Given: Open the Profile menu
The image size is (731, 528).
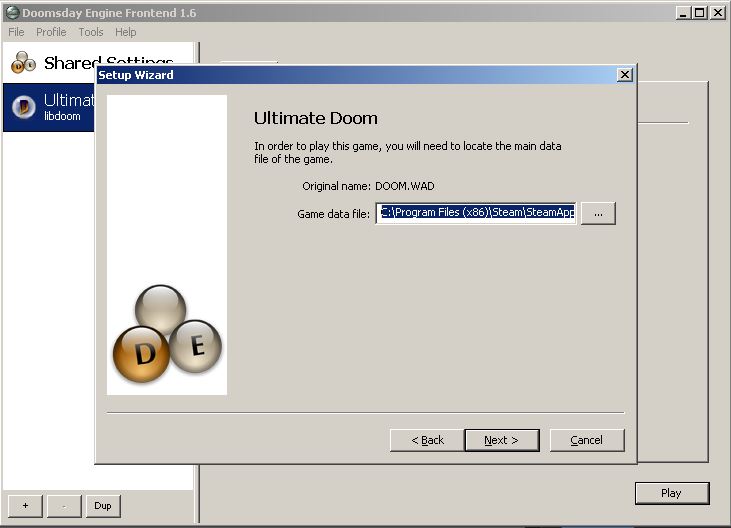Looking at the screenshot, I should 51,32.
